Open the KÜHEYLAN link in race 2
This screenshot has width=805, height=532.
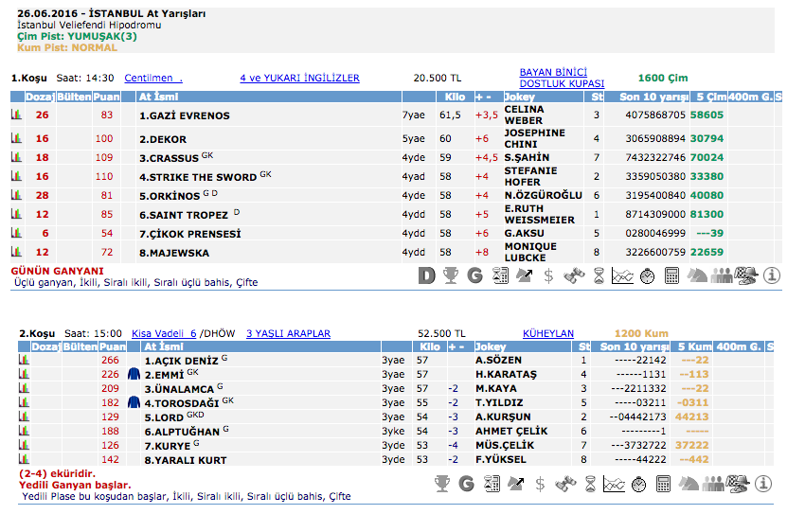click(548, 333)
